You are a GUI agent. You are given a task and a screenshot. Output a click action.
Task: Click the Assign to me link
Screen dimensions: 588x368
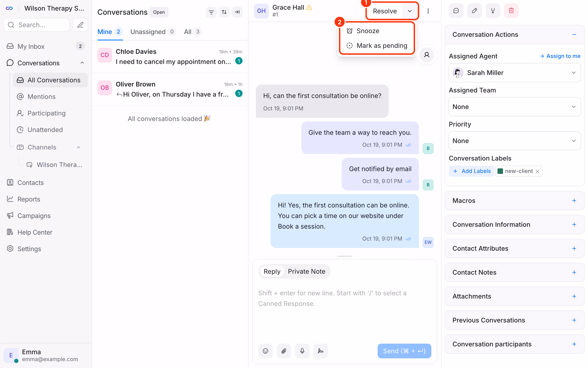[560, 56]
